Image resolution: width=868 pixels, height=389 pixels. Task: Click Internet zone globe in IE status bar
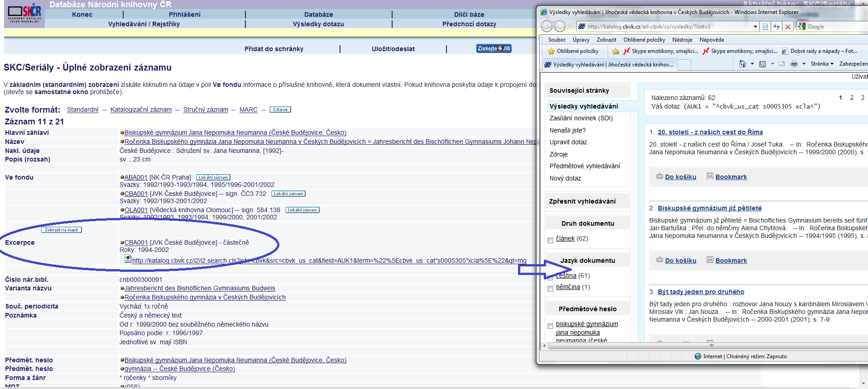698,356
